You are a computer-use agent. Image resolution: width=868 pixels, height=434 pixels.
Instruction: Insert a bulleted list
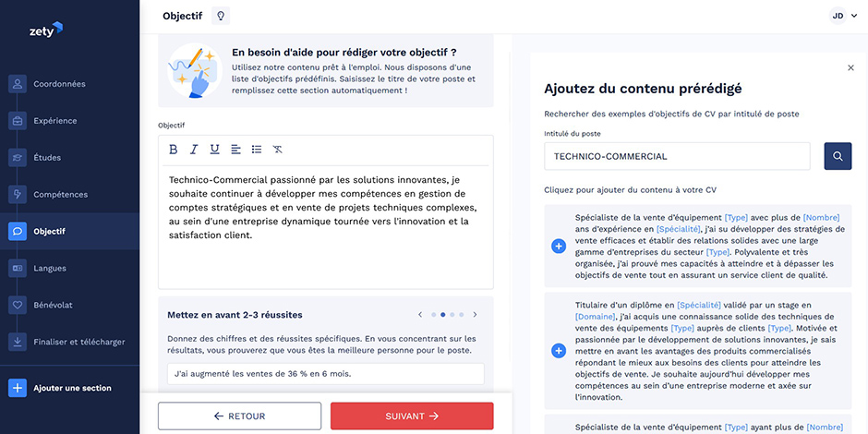coord(257,150)
